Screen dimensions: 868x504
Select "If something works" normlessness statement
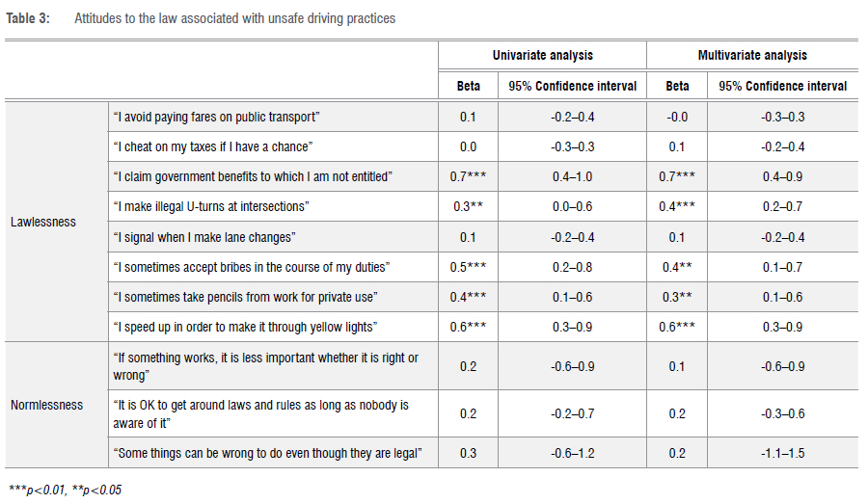(x=266, y=366)
